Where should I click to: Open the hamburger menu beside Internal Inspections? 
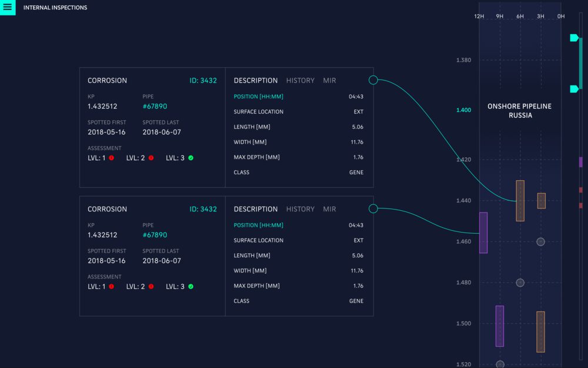[8, 8]
